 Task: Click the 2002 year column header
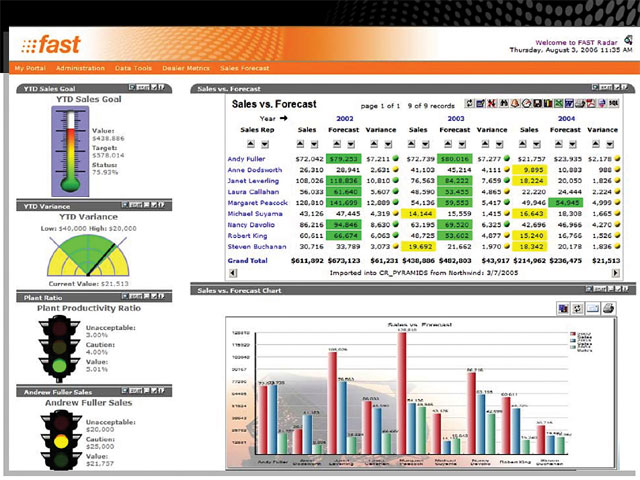[x=344, y=118]
